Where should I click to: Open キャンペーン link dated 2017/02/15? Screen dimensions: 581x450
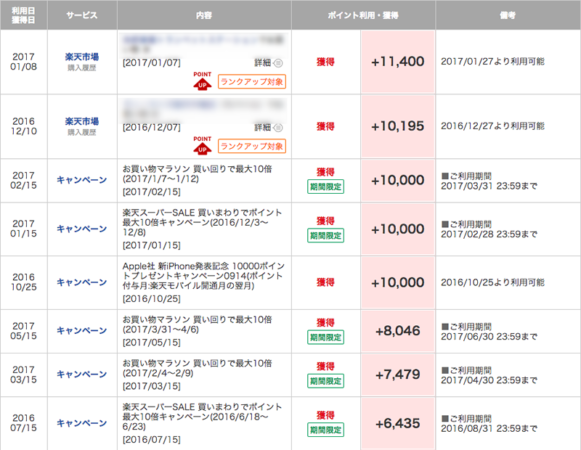click(82, 180)
